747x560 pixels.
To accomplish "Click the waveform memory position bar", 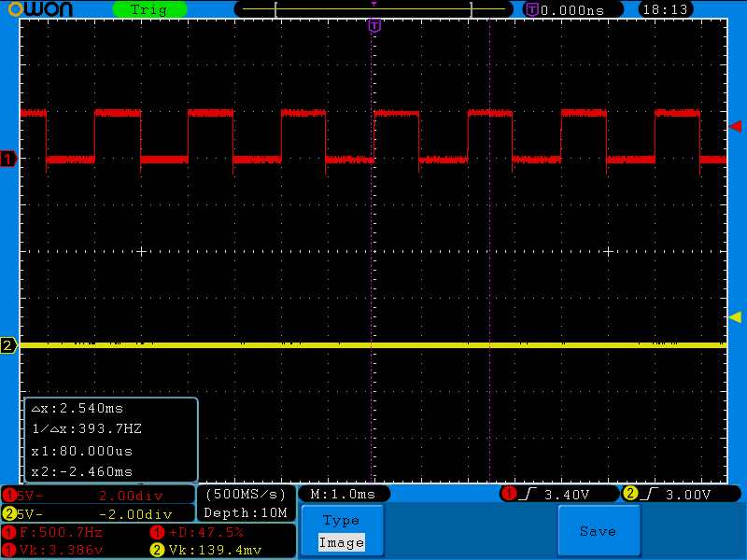I will click(x=374, y=9).
